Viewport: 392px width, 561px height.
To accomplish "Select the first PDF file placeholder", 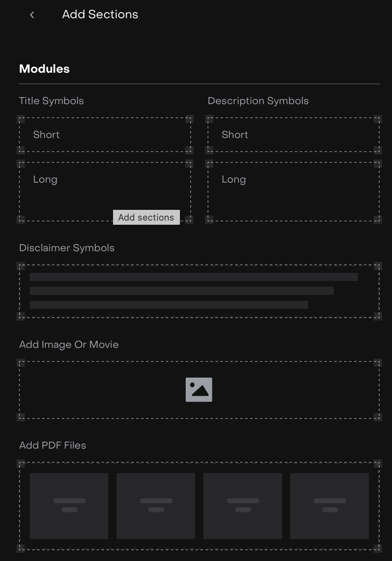I will (69, 506).
